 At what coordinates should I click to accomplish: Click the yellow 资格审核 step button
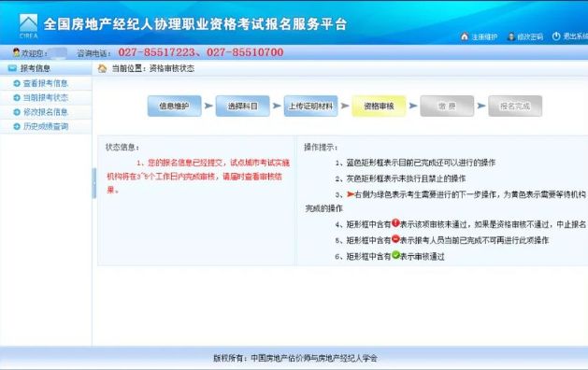(x=379, y=107)
